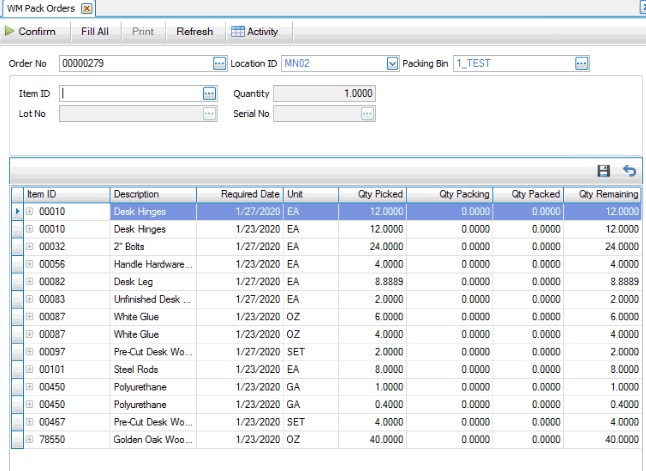646x471 pixels.
Task: Open the Activity grid view
Action: [x=254, y=32]
